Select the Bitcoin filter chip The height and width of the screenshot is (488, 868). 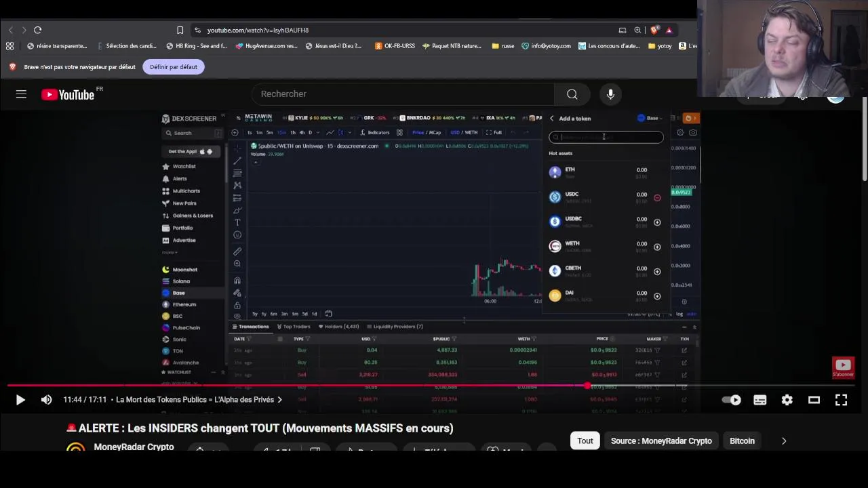click(742, 441)
